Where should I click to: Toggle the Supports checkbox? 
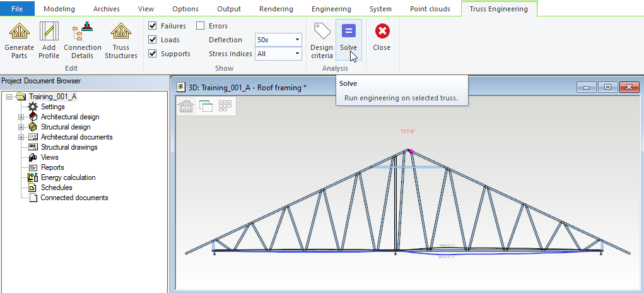pos(153,54)
